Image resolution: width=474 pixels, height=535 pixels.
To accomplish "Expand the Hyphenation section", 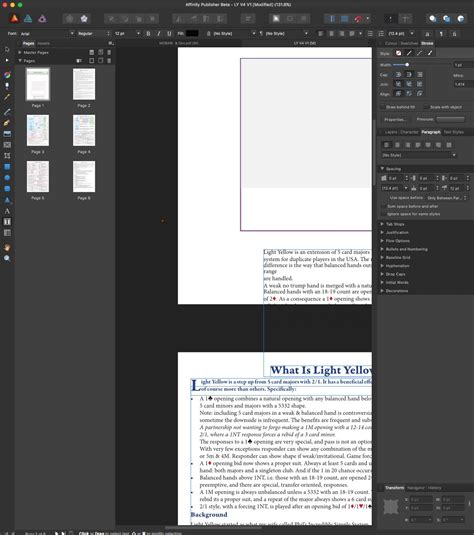I will [382, 266].
